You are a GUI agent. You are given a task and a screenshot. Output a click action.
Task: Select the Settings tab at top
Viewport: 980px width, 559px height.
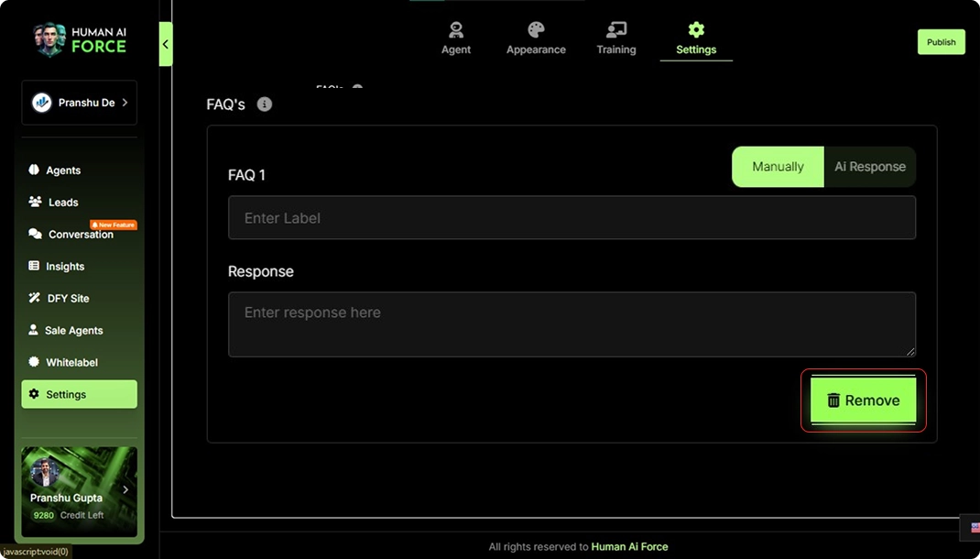[696, 40]
